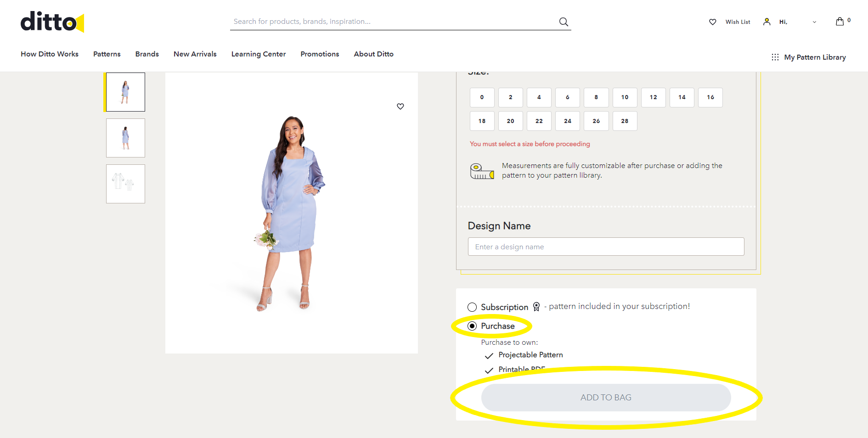Choose size 28

[625, 121]
